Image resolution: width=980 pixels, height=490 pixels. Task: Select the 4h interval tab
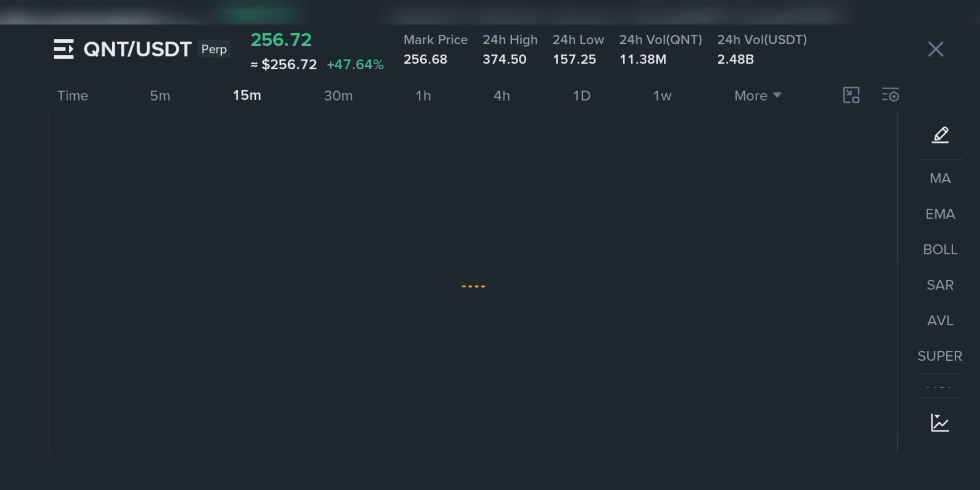(x=502, y=96)
